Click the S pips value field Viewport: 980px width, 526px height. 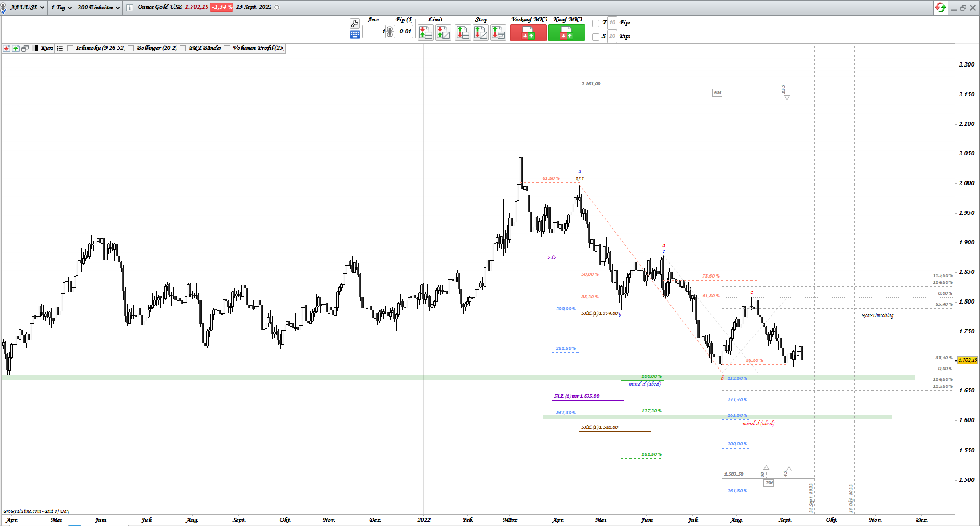pos(612,36)
